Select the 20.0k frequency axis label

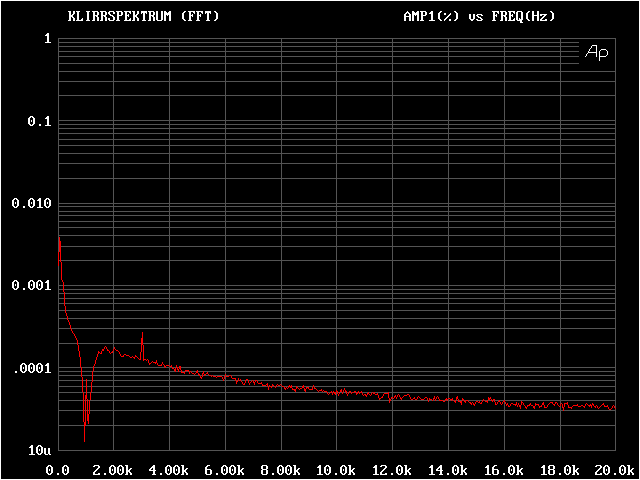[613, 469]
